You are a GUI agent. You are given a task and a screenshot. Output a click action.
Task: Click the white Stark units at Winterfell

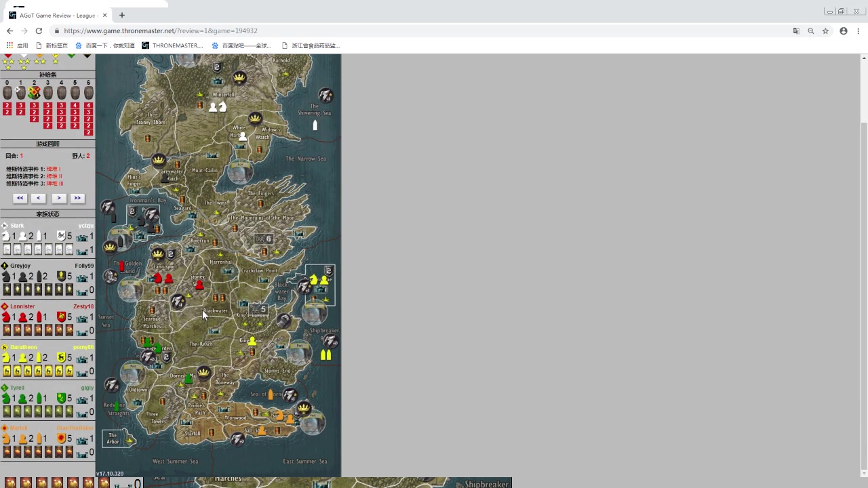pyautogui.click(x=218, y=106)
